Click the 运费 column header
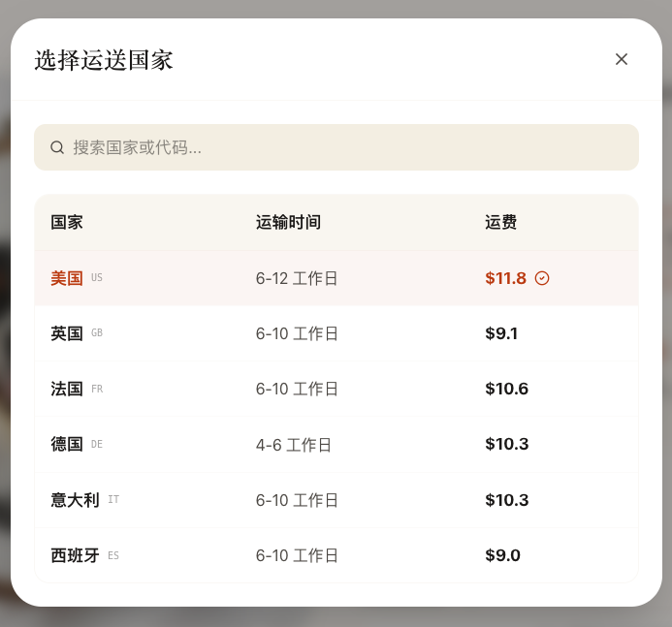 pyautogui.click(x=500, y=222)
